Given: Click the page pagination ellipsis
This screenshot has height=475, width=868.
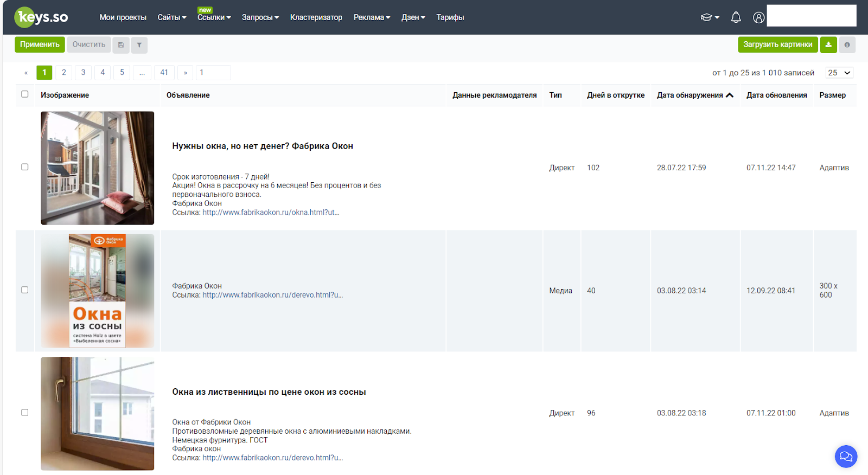Looking at the screenshot, I should [x=142, y=73].
